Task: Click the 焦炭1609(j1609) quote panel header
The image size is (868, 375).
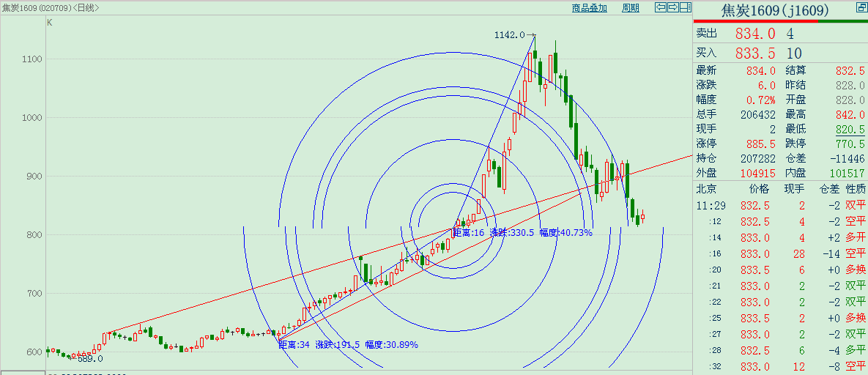Action: coord(774,10)
